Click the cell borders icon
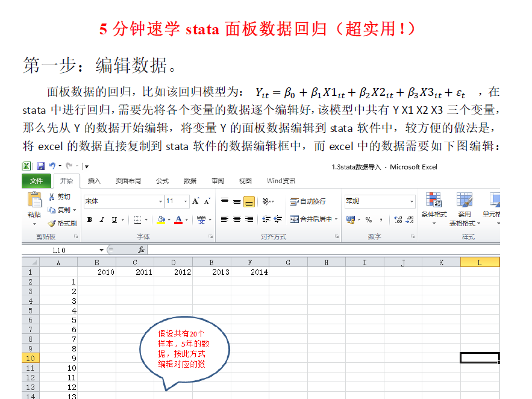Viewport: 532px width, 399px height. 137,220
